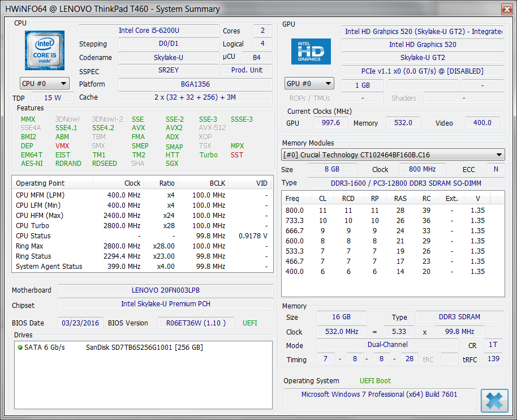The width and height of the screenshot is (517, 420).
Task: Click the blue X close button at bottom right
Action: [x=494, y=401]
